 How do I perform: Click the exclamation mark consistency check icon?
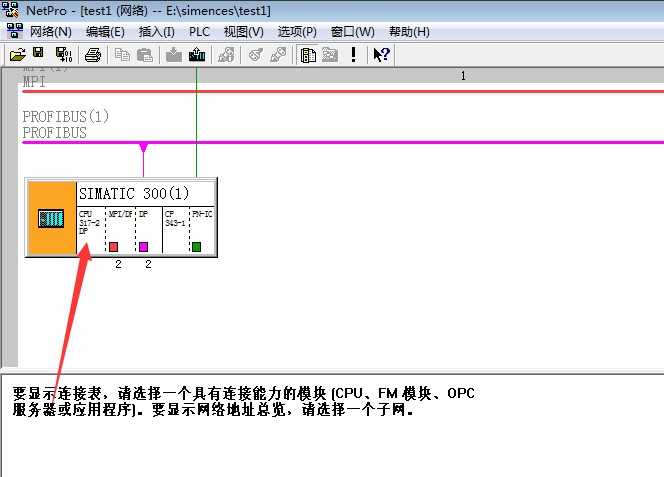tap(353, 55)
